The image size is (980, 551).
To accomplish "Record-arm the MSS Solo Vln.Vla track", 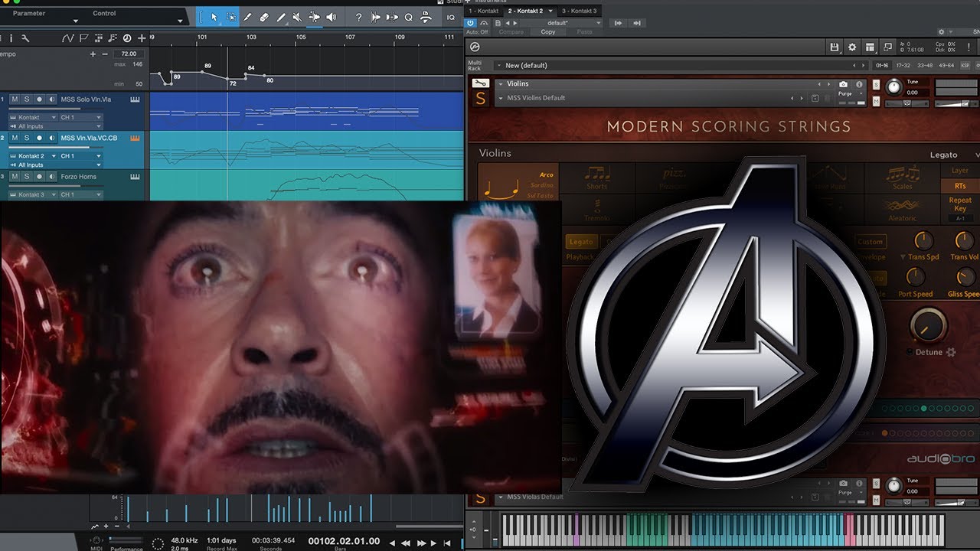I will pos(39,99).
